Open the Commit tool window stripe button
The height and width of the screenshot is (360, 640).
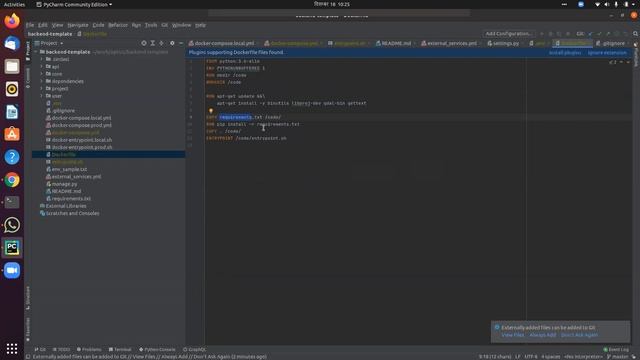point(28,78)
